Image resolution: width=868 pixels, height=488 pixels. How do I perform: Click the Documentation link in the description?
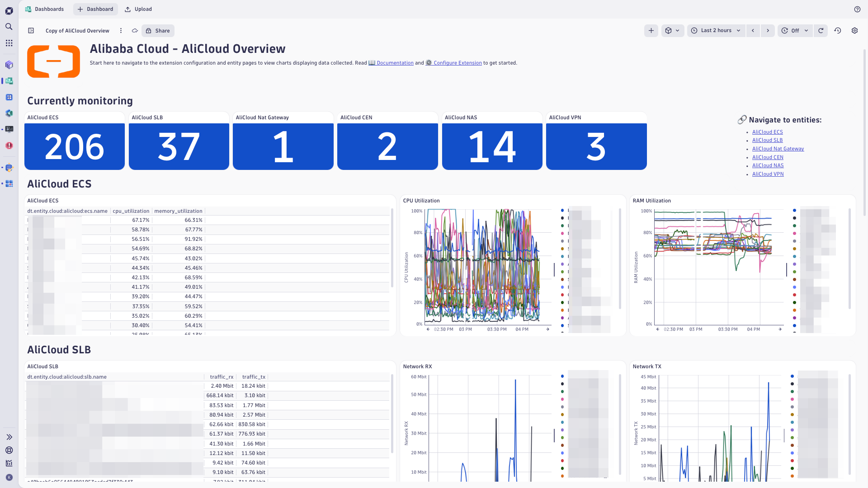tap(394, 63)
